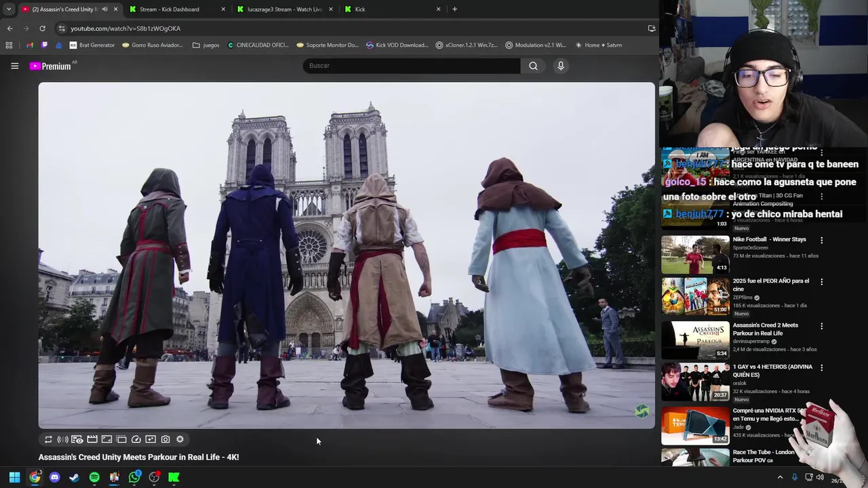Switch to lucazrage3 Stream tab
Viewport: 868px width, 488px height.
coord(285,9)
